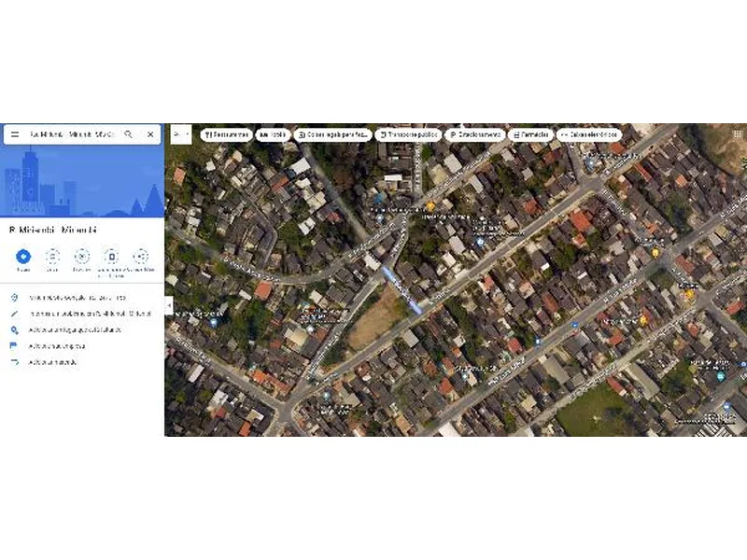Image resolution: width=747 pixels, height=560 pixels.
Task: Open the Google apps grid icon
Action: pos(737,134)
